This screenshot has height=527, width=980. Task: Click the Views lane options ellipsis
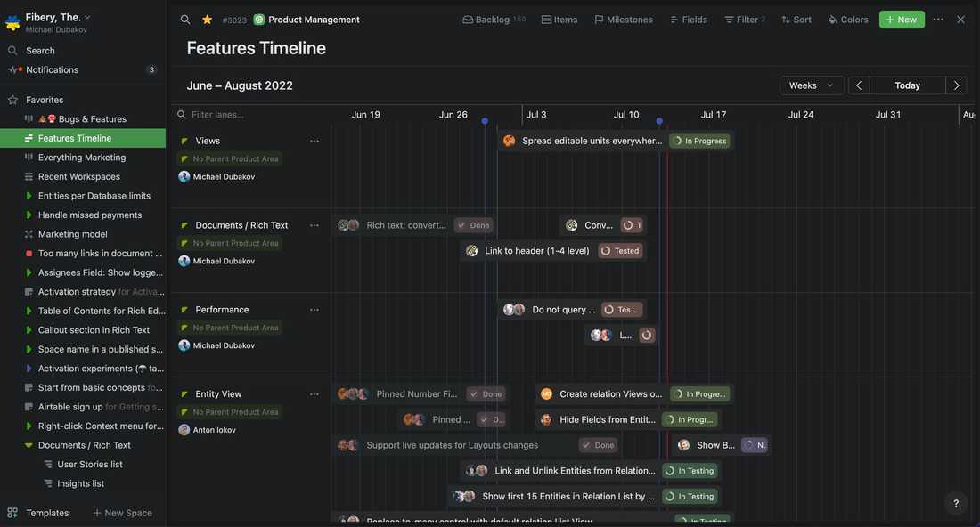[314, 141]
